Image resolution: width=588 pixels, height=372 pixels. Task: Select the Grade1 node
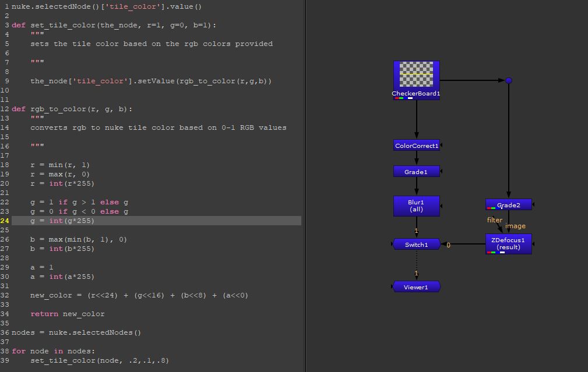pos(416,171)
